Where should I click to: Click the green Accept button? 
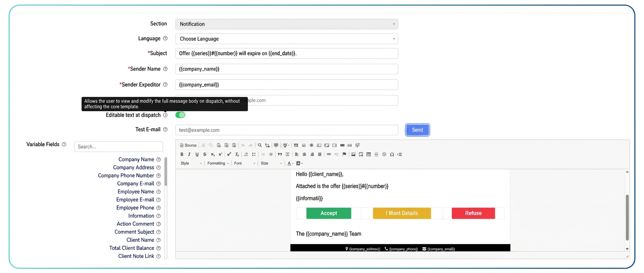click(x=329, y=213)
